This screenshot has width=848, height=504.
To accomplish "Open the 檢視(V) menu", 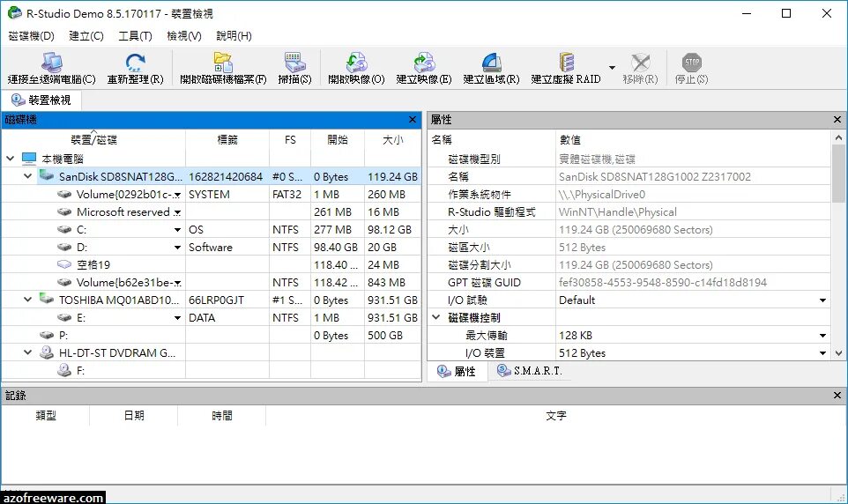I will (x=184, y=36).
